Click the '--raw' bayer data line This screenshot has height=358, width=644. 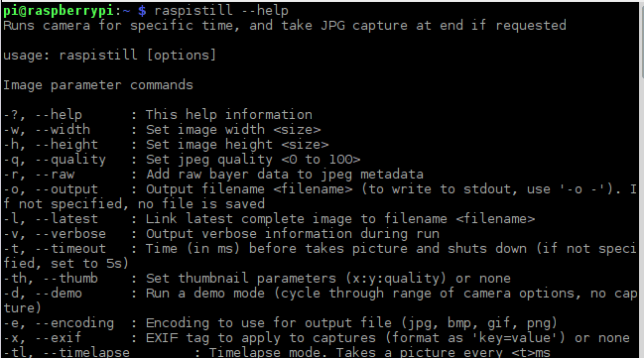[x=213, y=175]
